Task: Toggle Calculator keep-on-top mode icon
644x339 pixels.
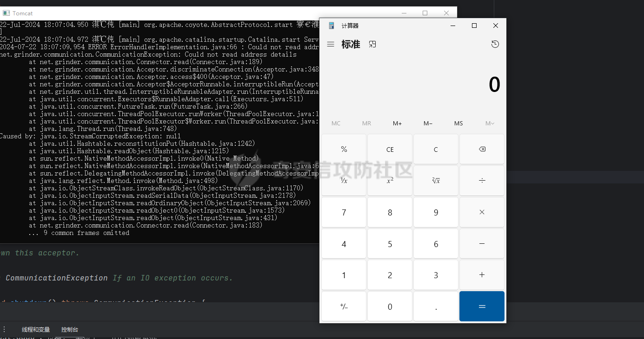Action: [x=372, y=44]
